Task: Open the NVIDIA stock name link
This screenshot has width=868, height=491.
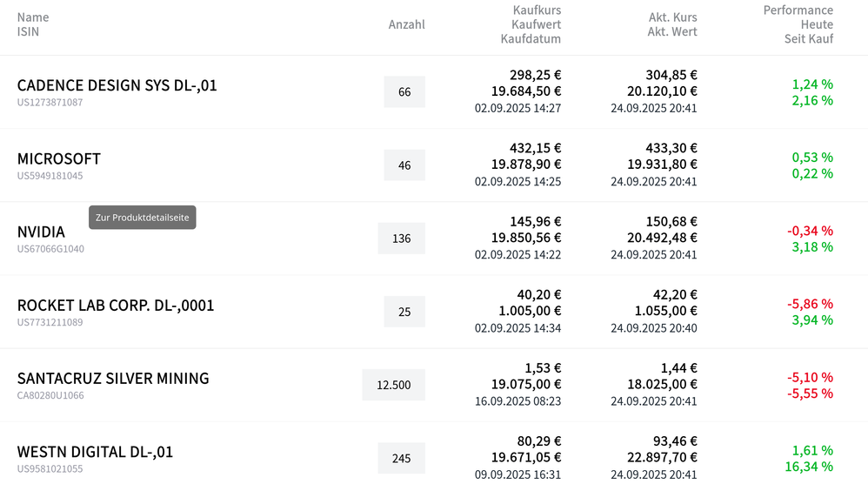Action: pos(41,232)
